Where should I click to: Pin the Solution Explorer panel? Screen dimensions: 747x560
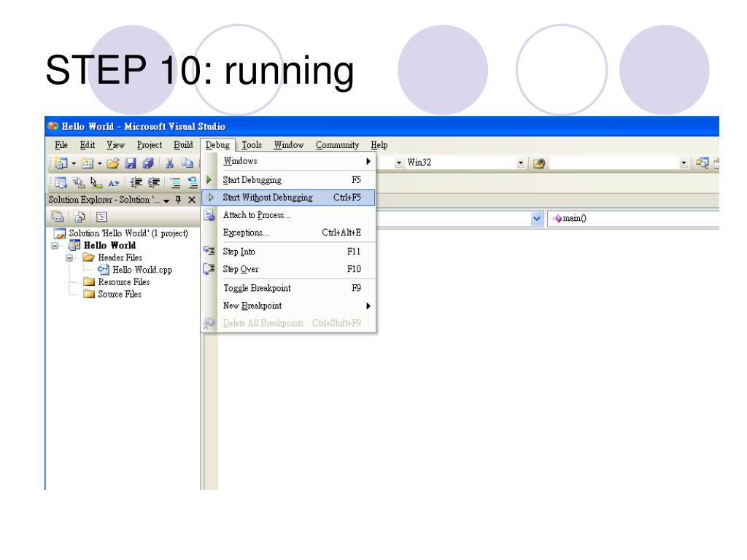click(178, 200)
